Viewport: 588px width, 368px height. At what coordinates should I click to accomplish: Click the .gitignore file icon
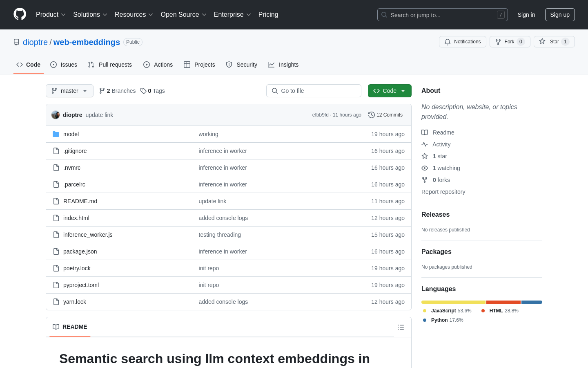pyautogui.click(x=56, y=151)
